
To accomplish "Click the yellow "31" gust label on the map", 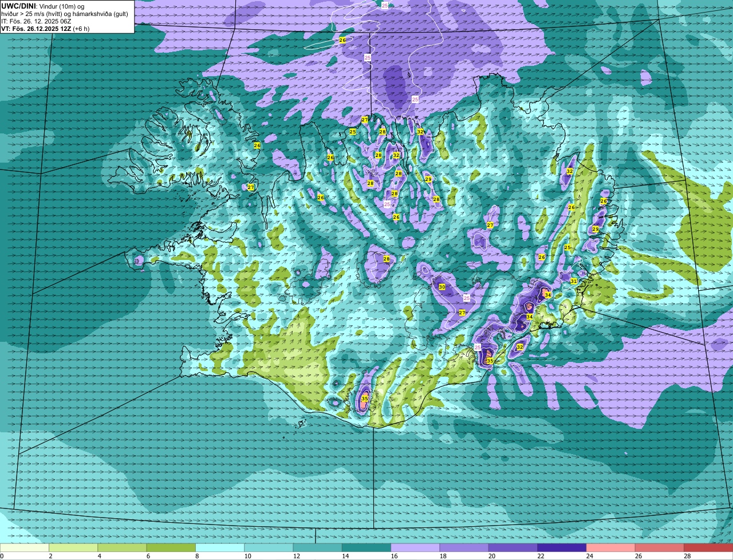I will [574, 281].
